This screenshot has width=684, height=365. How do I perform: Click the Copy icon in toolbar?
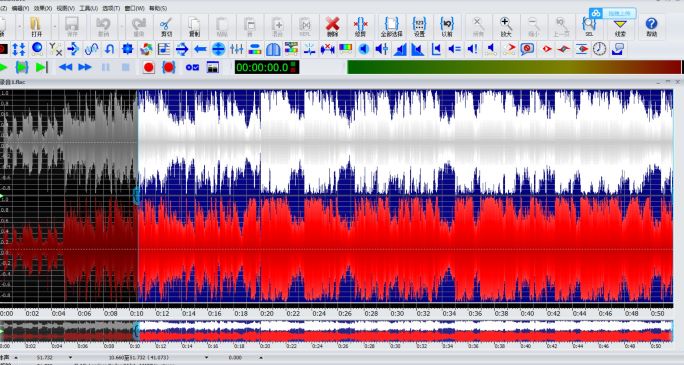(x=194, y=26)
